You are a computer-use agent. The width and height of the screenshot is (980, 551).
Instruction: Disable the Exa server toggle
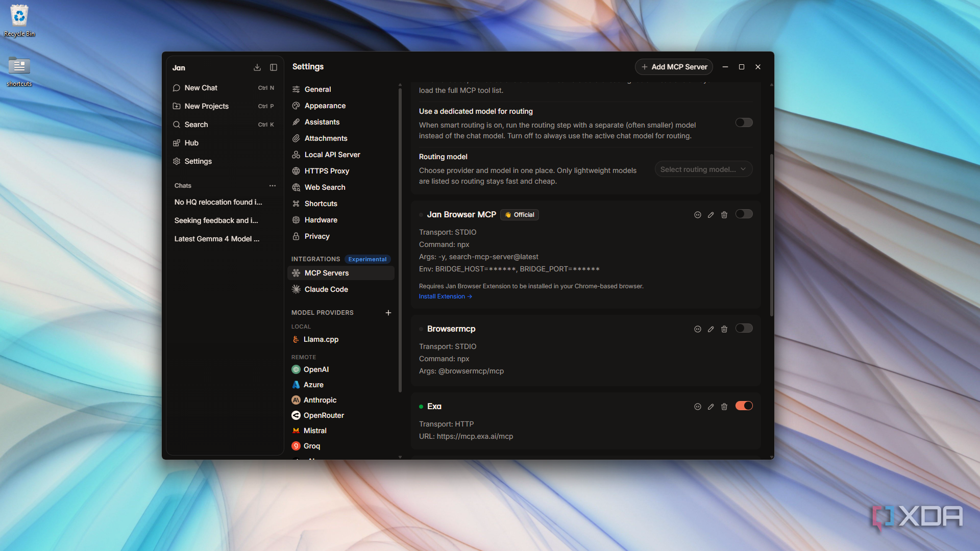pyautogui.click(x=744, y=406)
